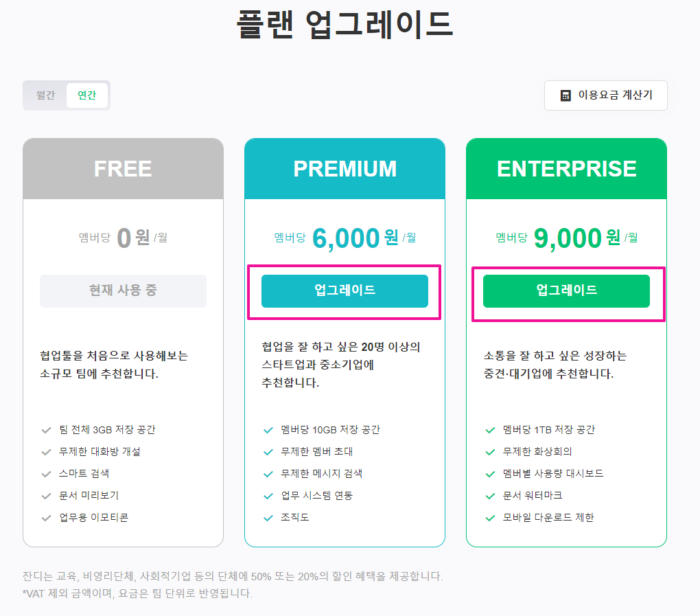Click the checkmark beside 업무용 이모티콘
This screenshot has height=616, width=700.
47,517
